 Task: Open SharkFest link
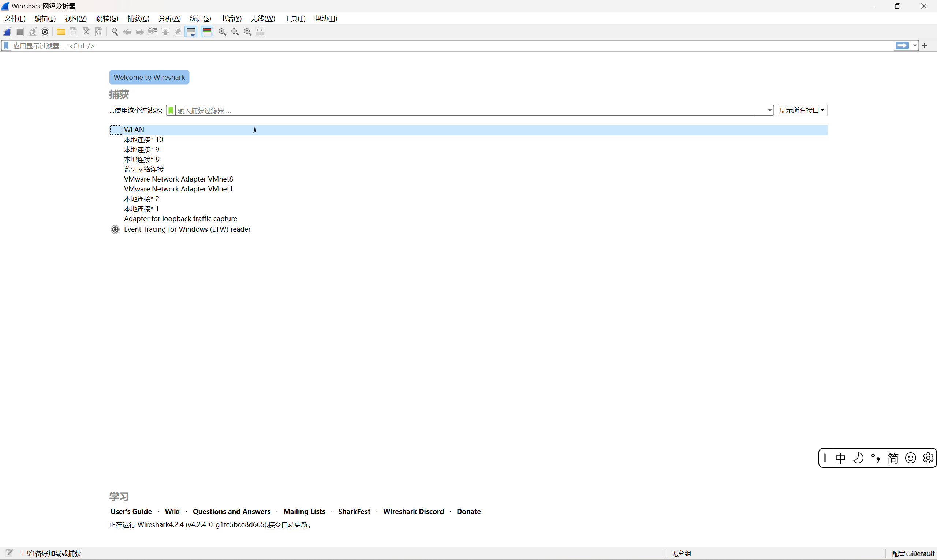click(354, 511)
